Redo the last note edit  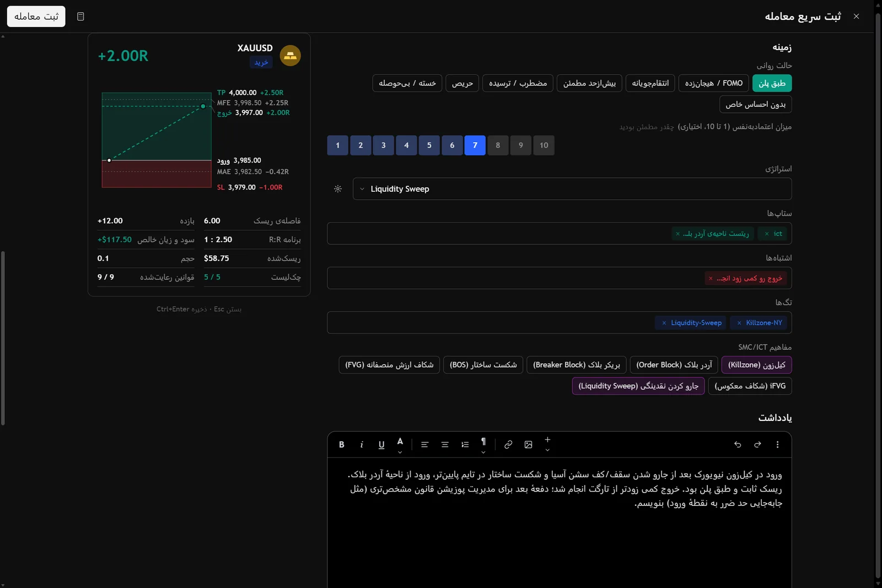(757, 445)
